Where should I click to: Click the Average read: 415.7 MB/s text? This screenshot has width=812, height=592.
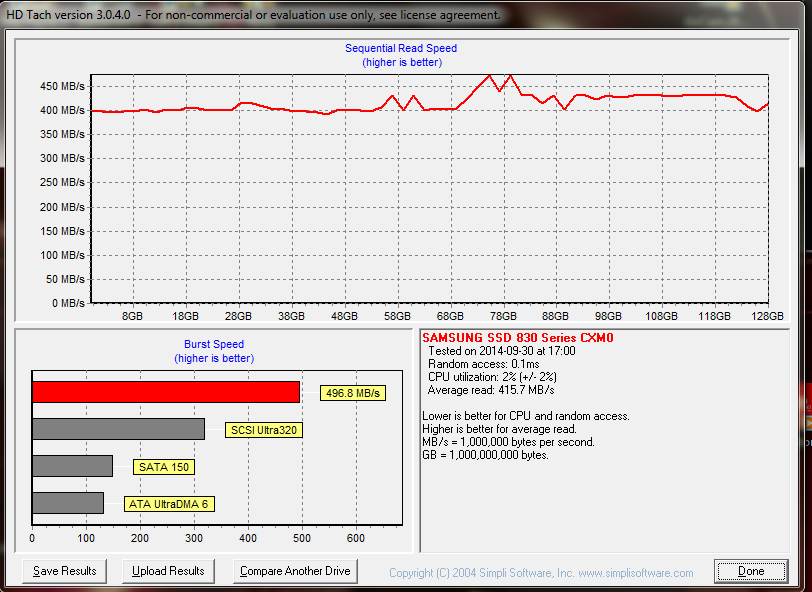pos(491,390)
